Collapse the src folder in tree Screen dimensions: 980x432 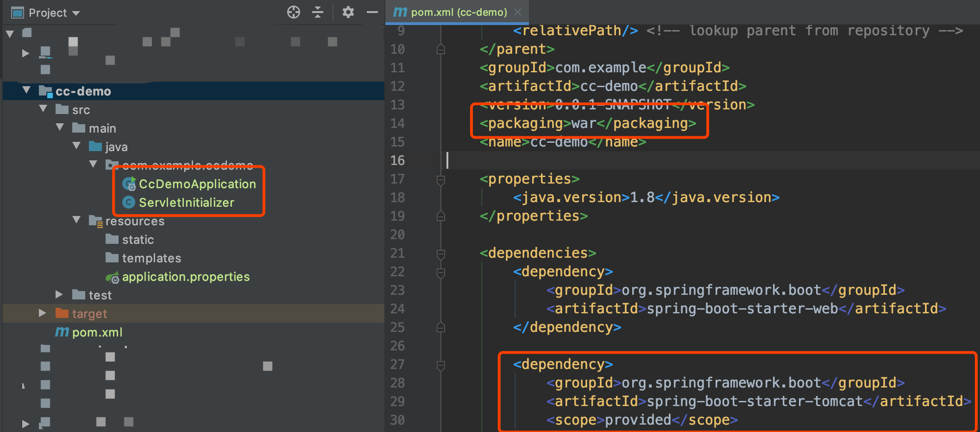click(x=43, y=109)
